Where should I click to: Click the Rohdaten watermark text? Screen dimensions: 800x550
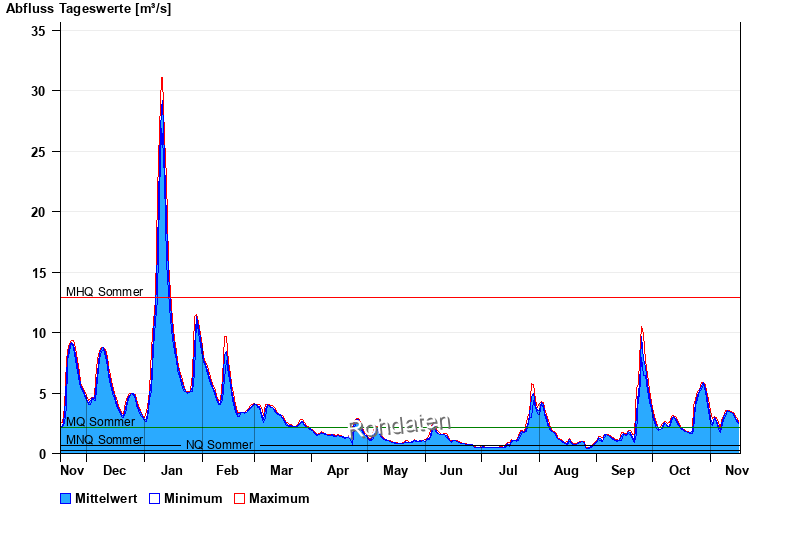(x=399, y=426)
